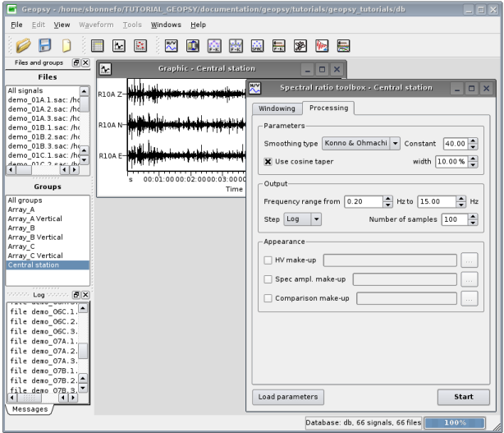Image resolution: width=504 pixels, height=433 pixels.
Task: Select the Processing tab
Action: click(x=328, y=108)
